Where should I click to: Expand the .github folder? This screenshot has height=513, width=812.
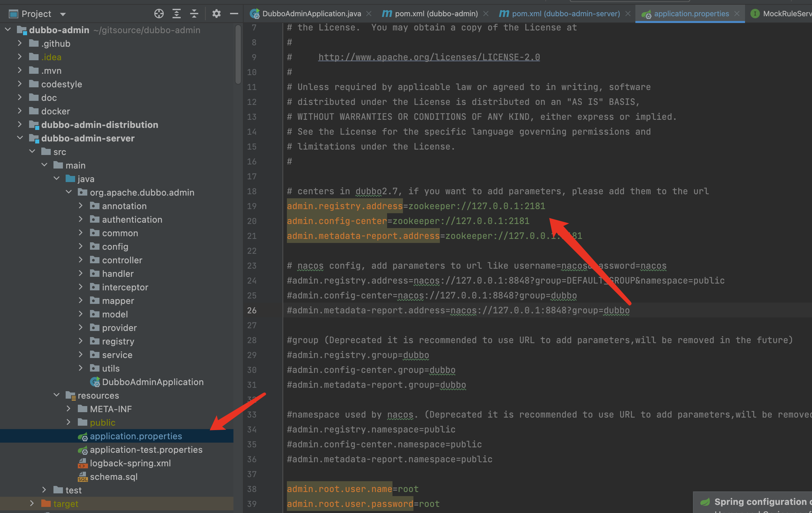pos(20,43)
